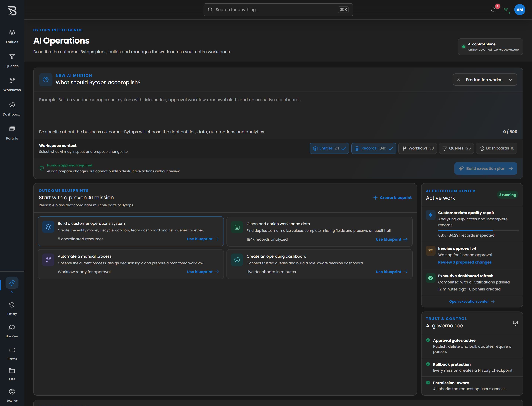
Task: Go to Workflows in the sidebar
Action: pos(12,85)
